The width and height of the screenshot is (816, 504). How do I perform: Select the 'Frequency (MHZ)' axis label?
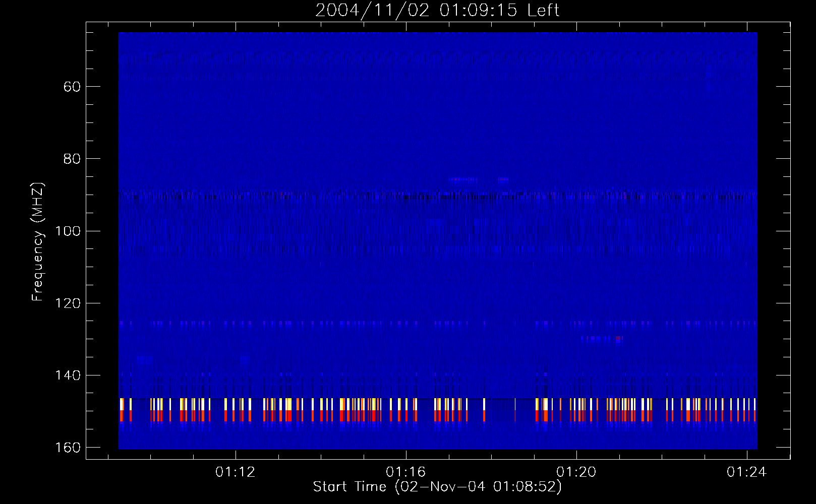click(38, 242)
